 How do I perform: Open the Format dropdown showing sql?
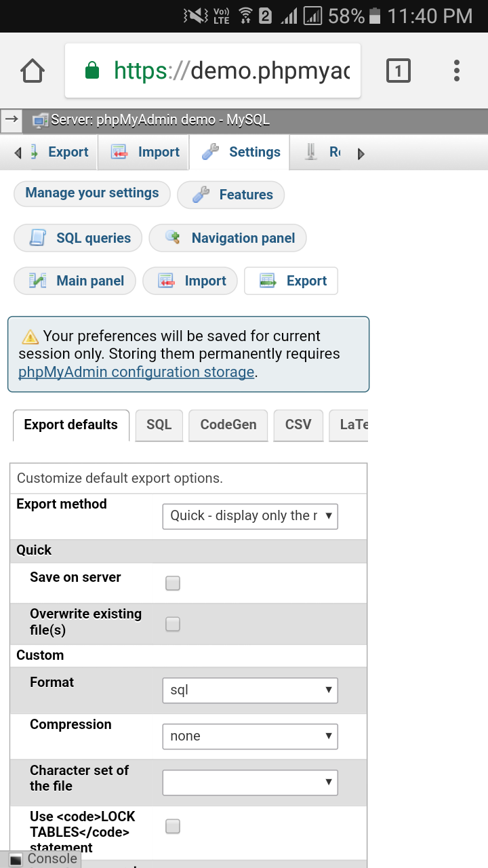point(249,690)
